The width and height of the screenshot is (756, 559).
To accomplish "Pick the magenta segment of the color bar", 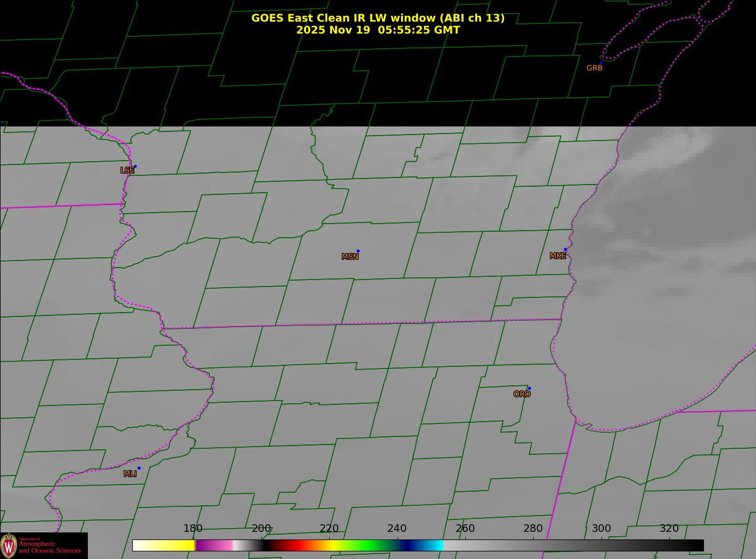I will (x=214, y=545).
